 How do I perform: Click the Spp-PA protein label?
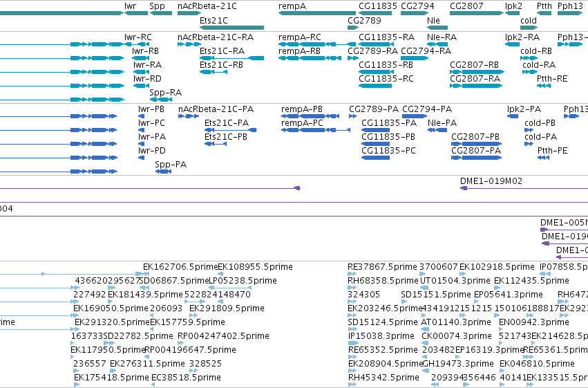(x=171, y=164)
